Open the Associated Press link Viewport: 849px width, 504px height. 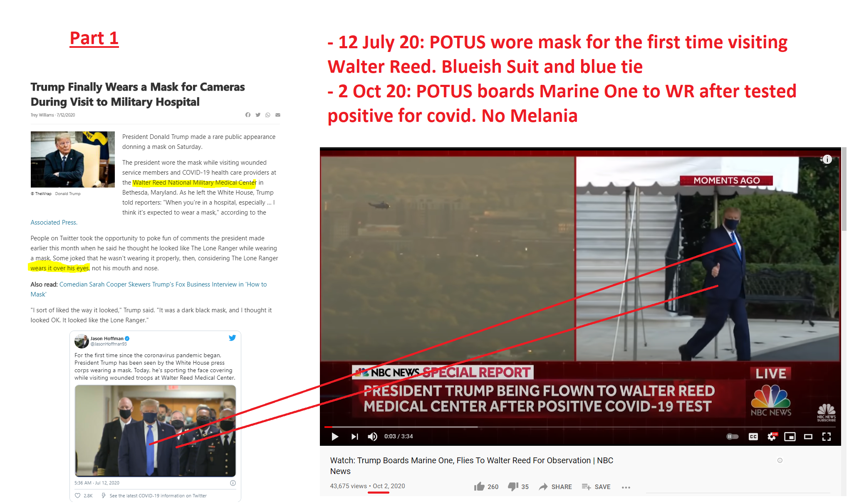pos(54,222)
